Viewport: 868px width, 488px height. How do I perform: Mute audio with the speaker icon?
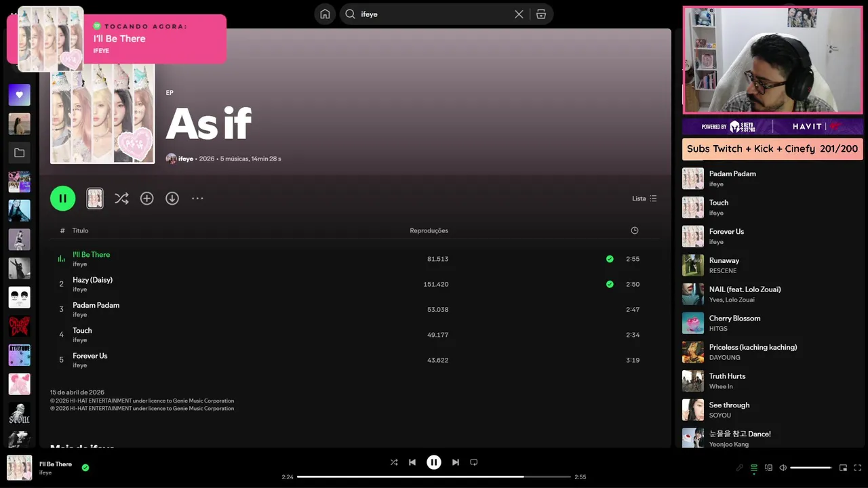(x=783, y=468)
